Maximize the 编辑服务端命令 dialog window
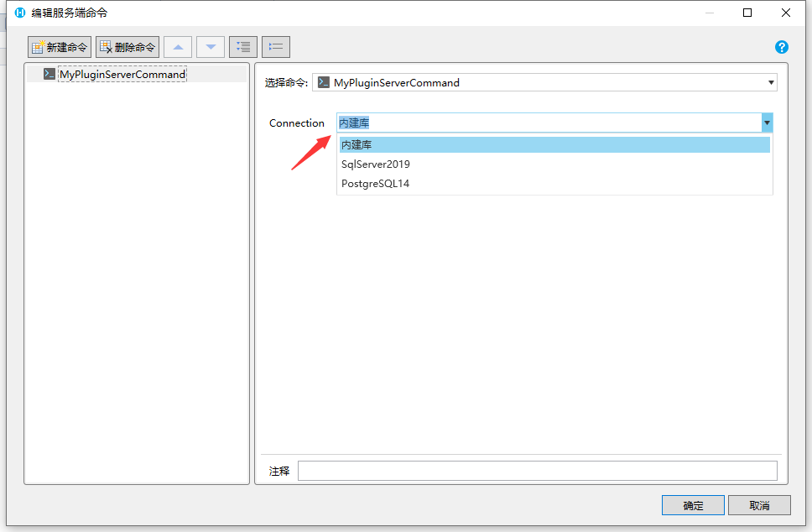This screenshot has width=812, height=532. (747, 13)
